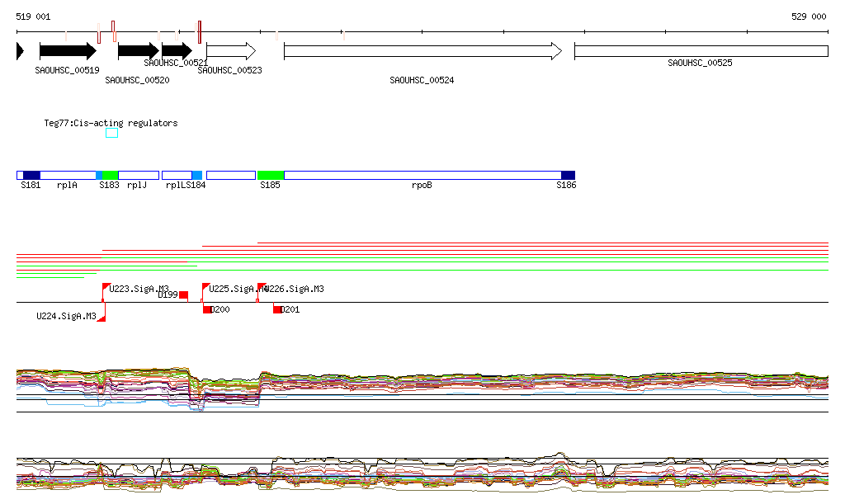Select the SAOUHSC_00520 black gene arrow
The height and width of the screenshot is (504, 845).
pyautogui.click(x=138, y=51)
